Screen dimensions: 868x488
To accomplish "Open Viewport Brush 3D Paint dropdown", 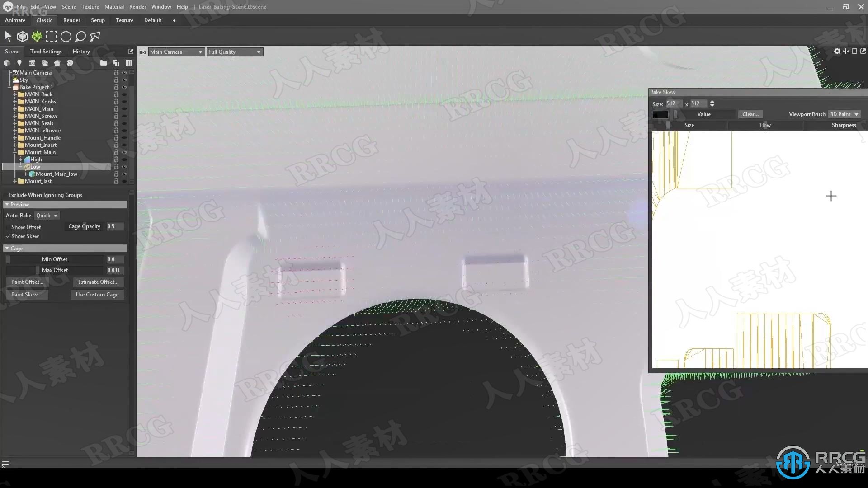I will (x=844, y=114).
